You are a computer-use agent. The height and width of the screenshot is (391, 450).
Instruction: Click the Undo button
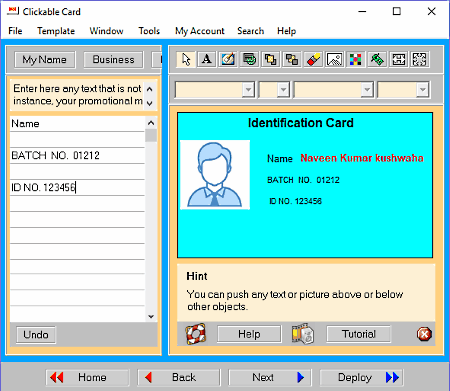tap(36, 334)
